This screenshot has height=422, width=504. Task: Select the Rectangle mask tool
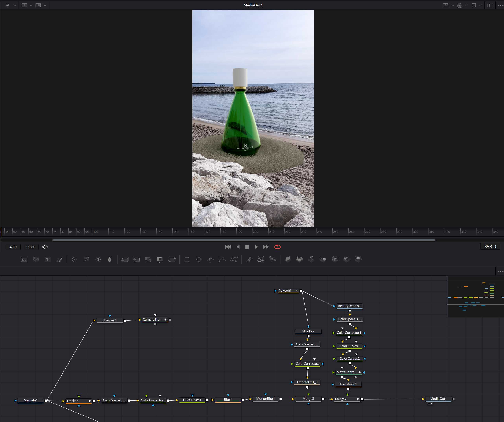187,259
